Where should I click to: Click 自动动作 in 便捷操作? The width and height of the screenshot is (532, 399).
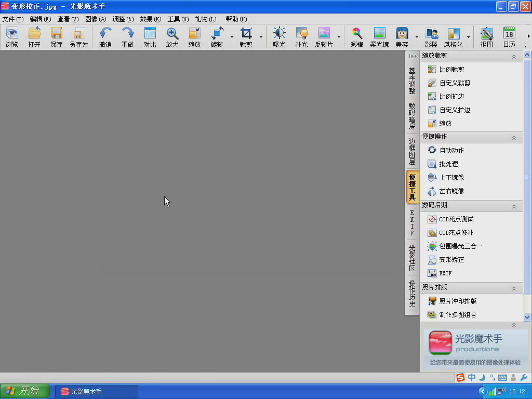pyautogui.click(x=446, y=150)
